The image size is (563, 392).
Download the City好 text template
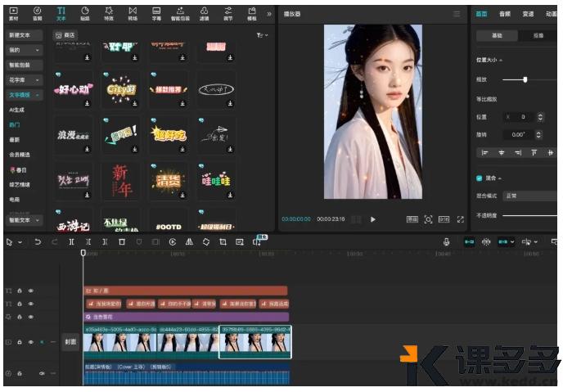click(135, 103)
